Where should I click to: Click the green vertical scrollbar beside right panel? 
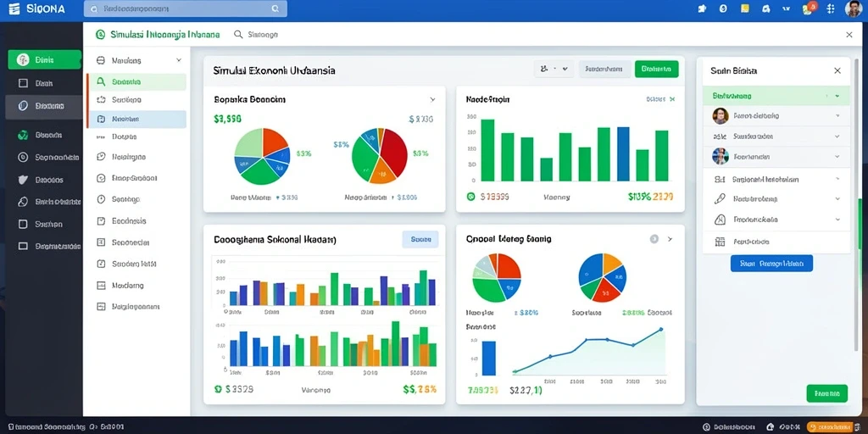click(860, 224)
